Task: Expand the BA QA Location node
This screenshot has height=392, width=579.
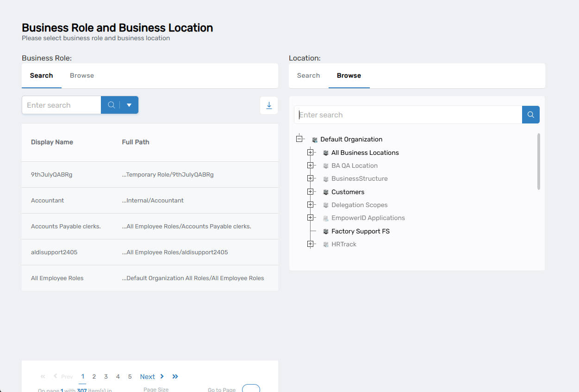Action: 311,165
